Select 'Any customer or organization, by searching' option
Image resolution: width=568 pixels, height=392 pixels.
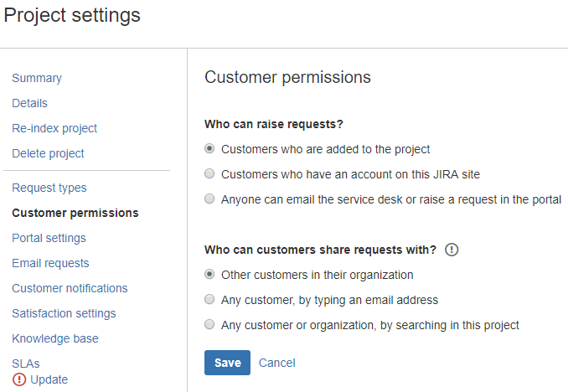coord(209,325)
